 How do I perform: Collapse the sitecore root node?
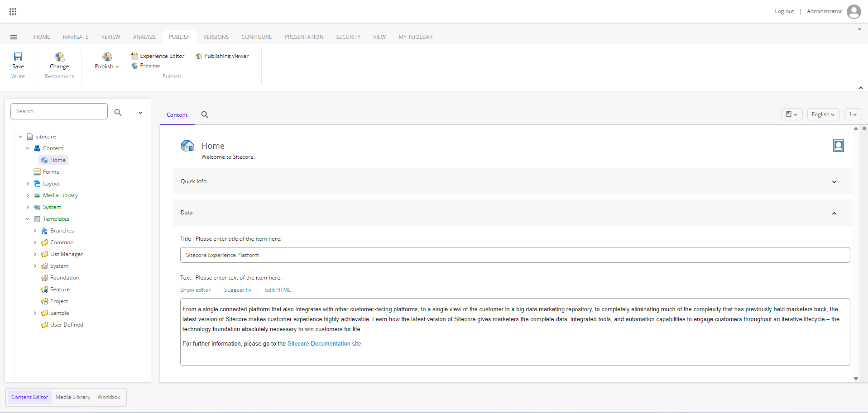click(20, 137)
